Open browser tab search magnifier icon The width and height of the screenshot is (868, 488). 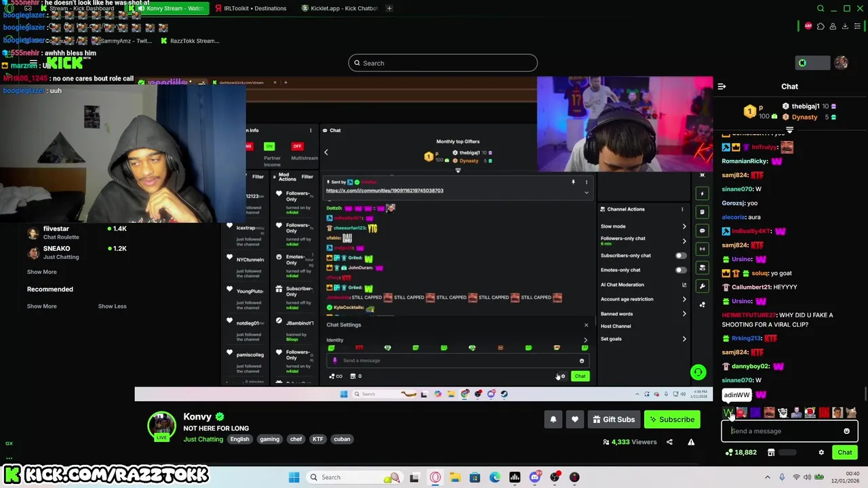[x=821, y=8]
